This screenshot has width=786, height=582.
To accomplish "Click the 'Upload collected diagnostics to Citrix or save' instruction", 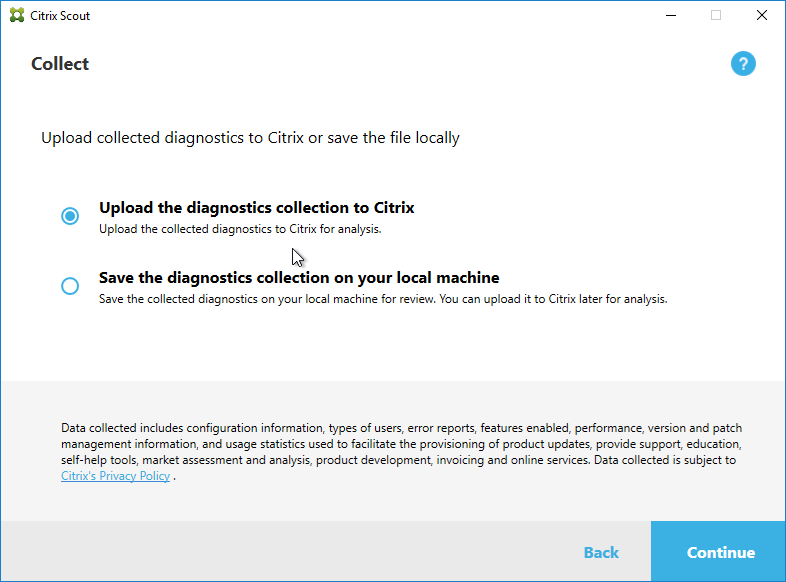I will [x=250, y=138].
